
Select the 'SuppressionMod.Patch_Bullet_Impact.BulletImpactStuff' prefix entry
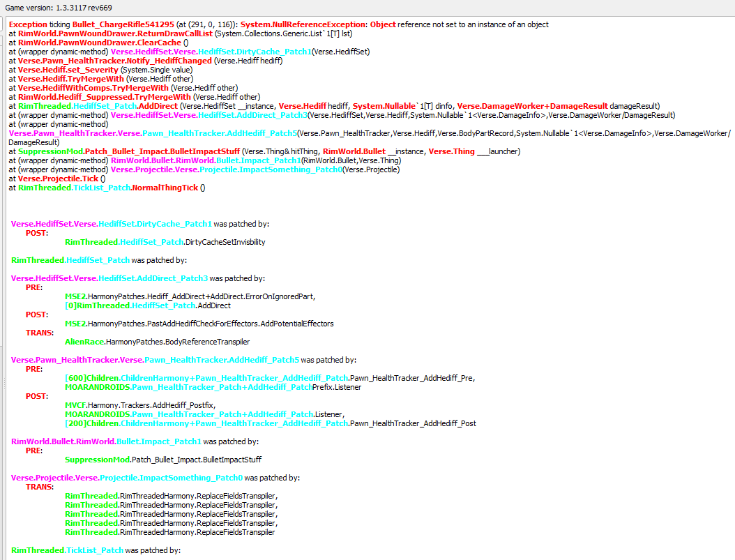coord(163,460)
